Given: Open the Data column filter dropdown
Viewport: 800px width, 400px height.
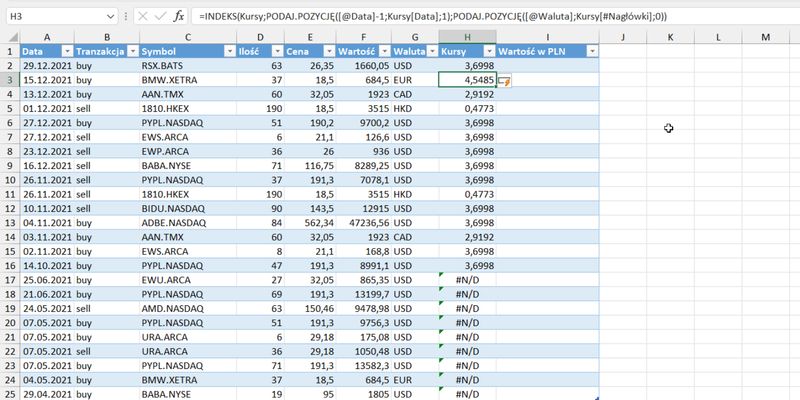Looking at the screenshot, I should click(x=67, y=50).
